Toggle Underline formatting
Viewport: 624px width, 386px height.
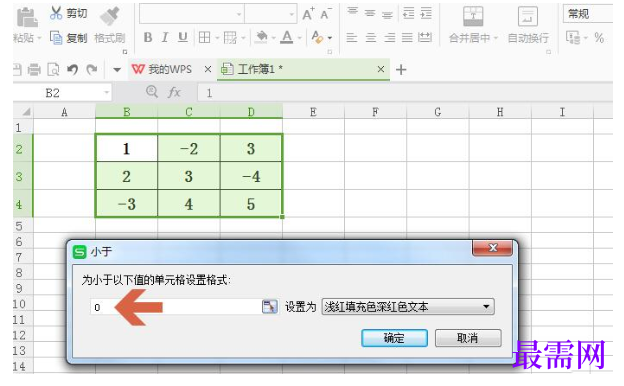pyautogui.click(x=183, y=37)
